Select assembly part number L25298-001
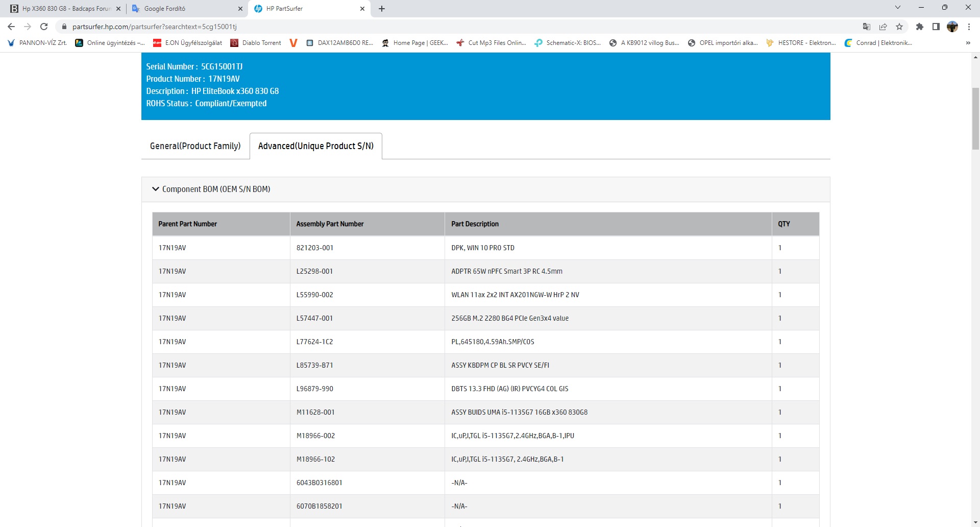This screenshot has height=527, width=980. 314,271
